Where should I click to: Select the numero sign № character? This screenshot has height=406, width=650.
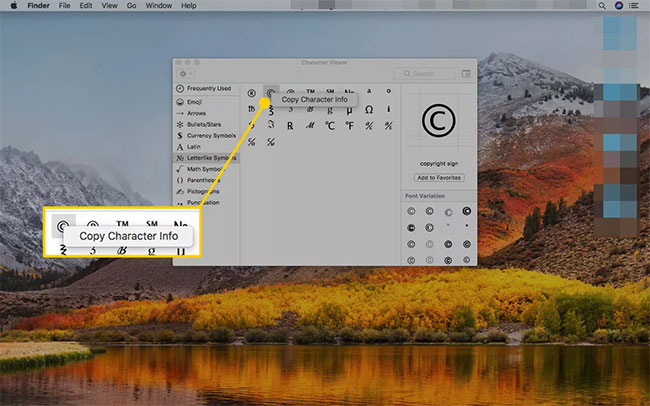[x=349, y=91]
